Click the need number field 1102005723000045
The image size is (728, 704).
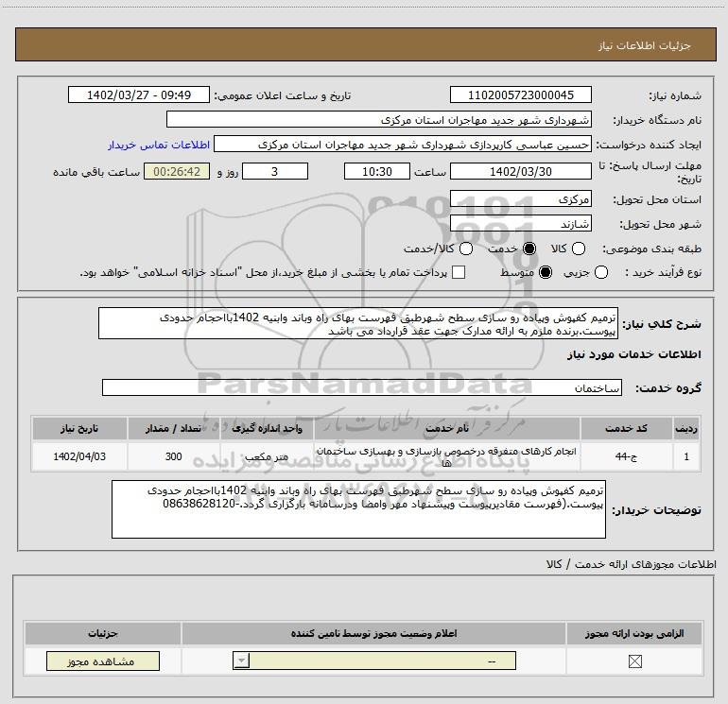[x=520, y=95]
